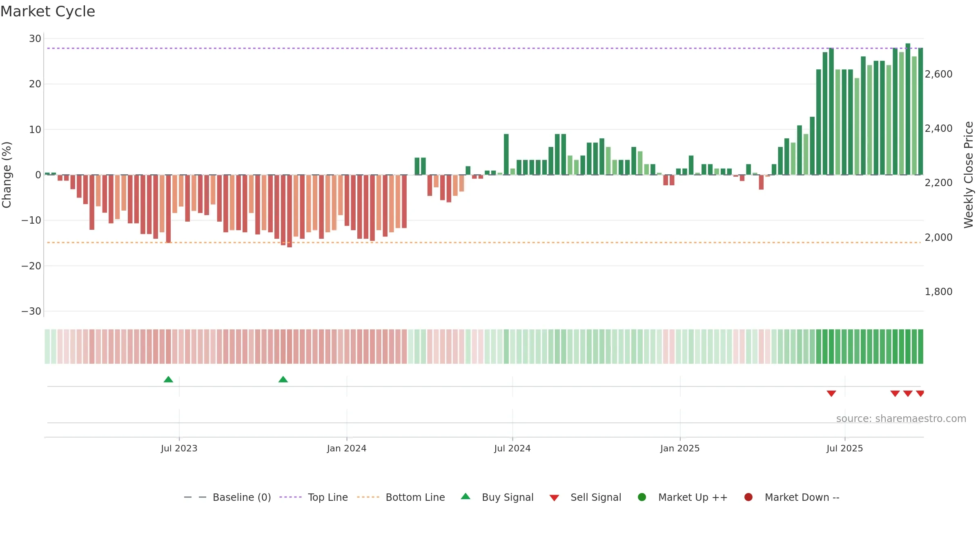Screen dimensions: 980x551
Task: Click the red Market Down legend dot
Action: pyautogui.click(x=748, y=497)
